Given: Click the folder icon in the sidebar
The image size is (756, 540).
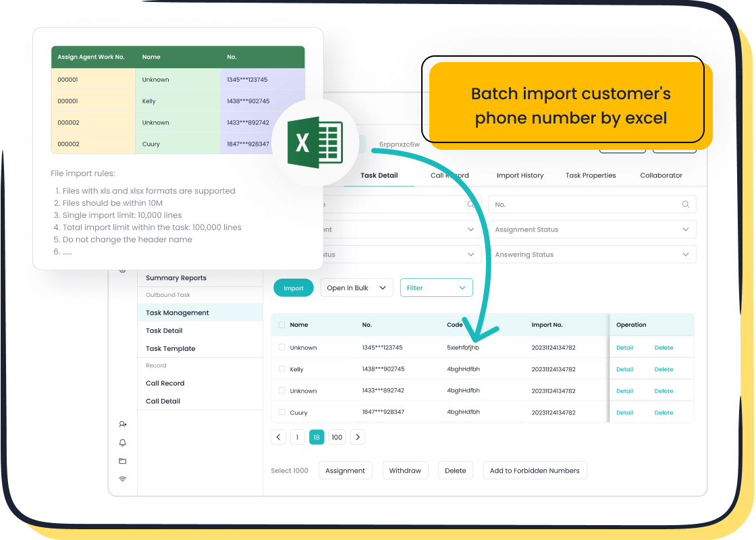Looking at the screenshot, I should (x=122, y=461).
